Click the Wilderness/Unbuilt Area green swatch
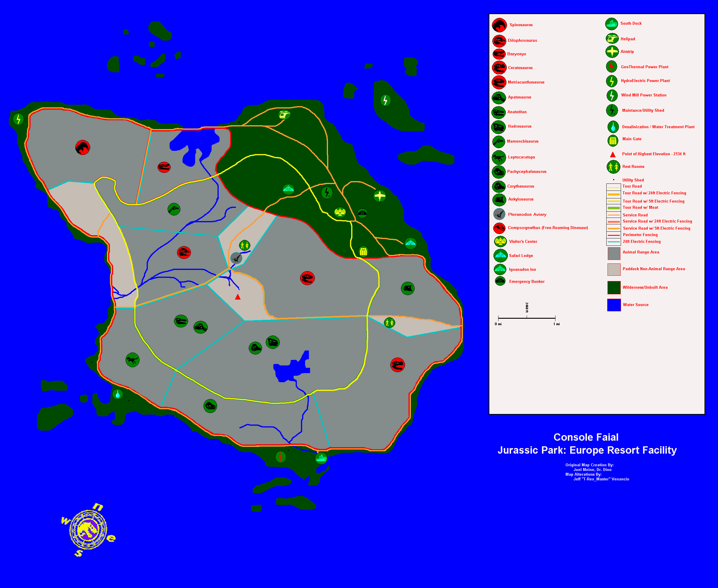 614,288
